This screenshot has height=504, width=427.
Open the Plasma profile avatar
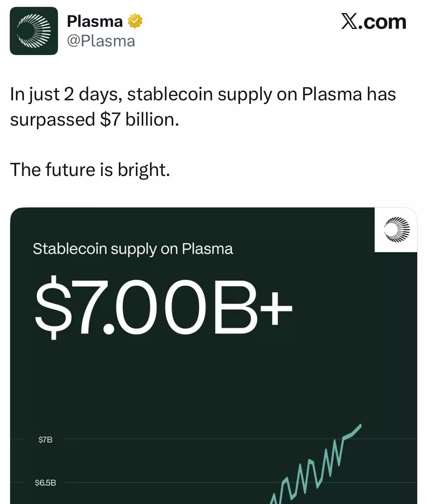click(x=34, y=31)
